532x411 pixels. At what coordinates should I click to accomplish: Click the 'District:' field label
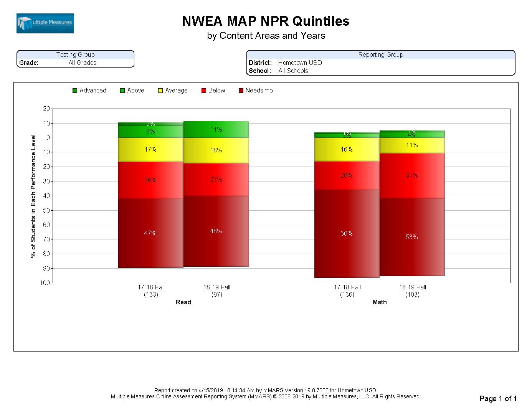260,63
